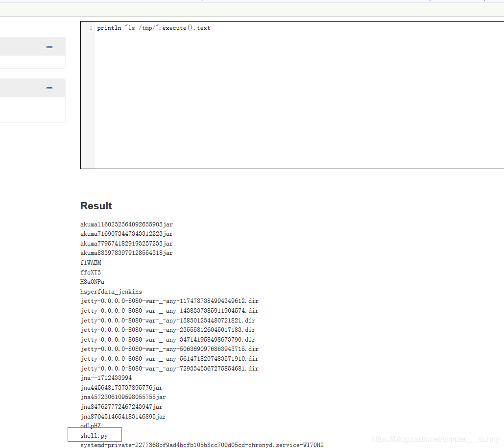Select jetty entry ending any-5063690976863943715.dir
This screenshot has width=504, height=448.
[169, 349]
